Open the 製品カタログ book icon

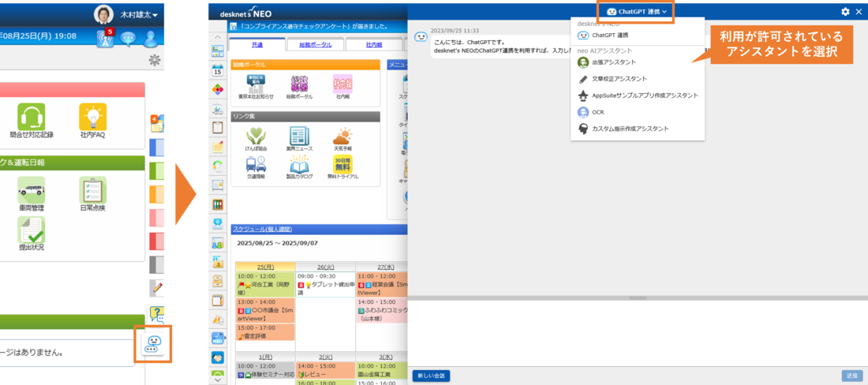tap(299, 164)
